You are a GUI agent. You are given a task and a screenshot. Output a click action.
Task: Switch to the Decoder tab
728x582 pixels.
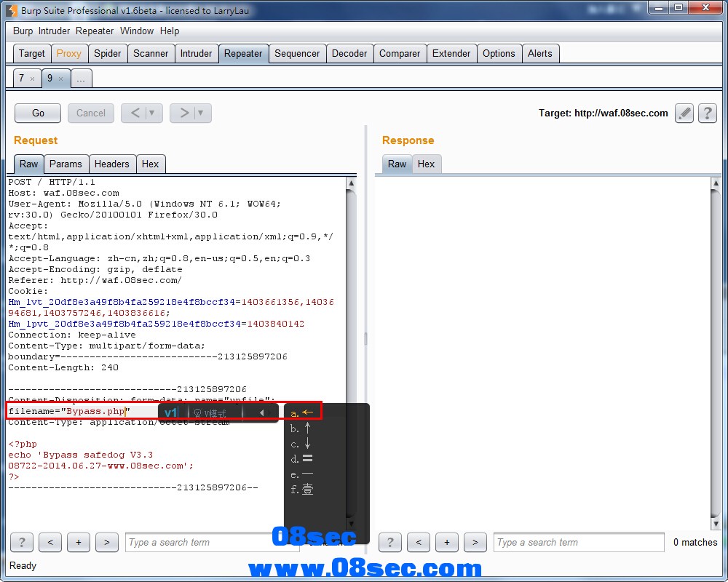[349, 53]
